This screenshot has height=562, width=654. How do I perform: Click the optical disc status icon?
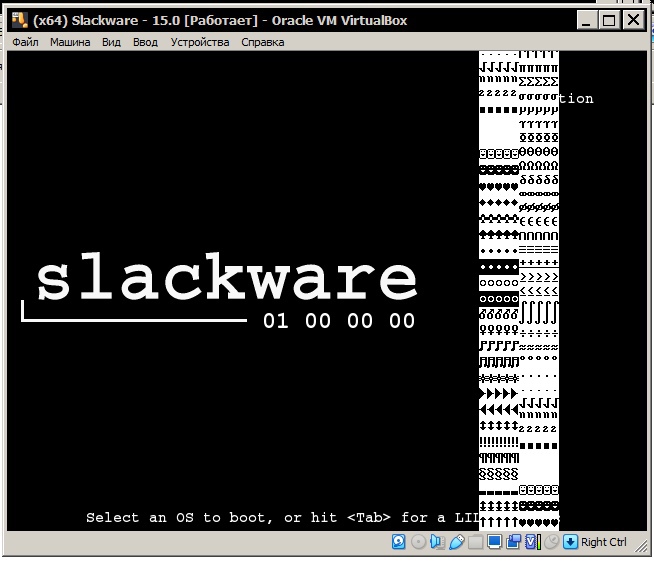[418, 542]
